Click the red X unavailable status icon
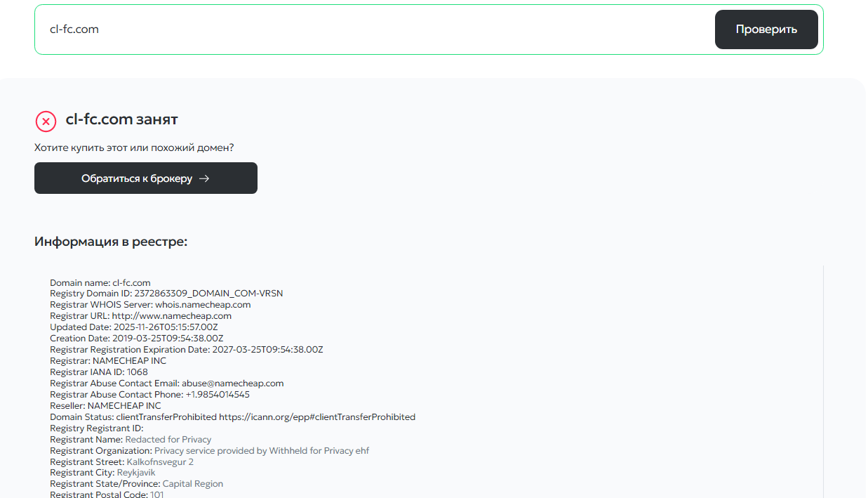This screenshot has width=868, height=498. point(46,122)
